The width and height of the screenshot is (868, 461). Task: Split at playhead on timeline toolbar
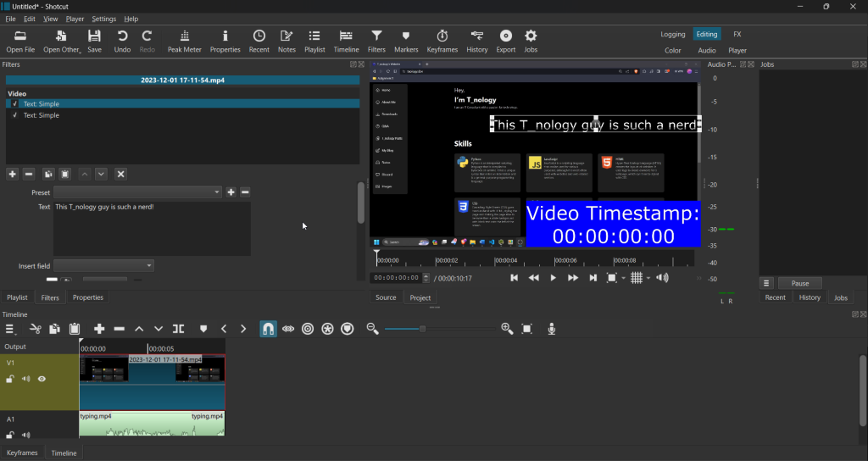pos(178,329)
